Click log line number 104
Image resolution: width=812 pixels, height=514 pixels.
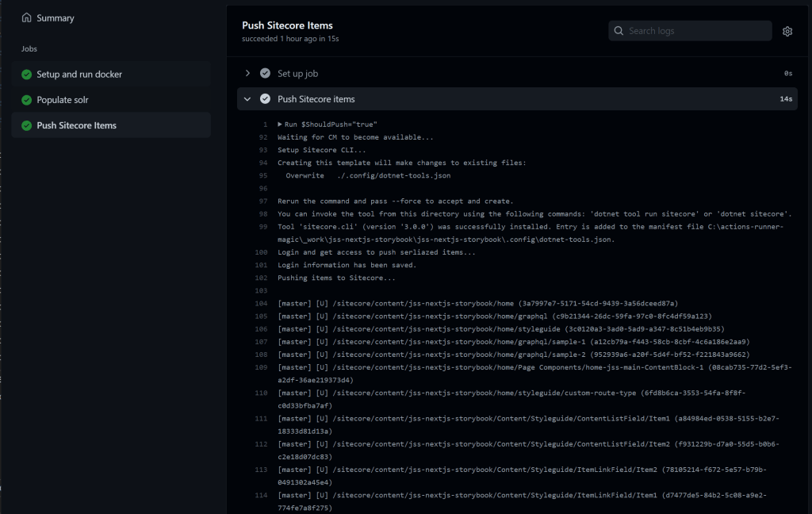[262, 303]
